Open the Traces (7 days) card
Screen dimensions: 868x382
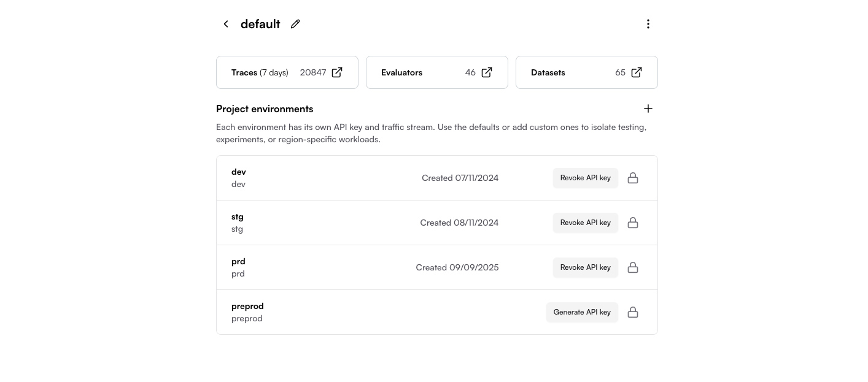point(287,72)
